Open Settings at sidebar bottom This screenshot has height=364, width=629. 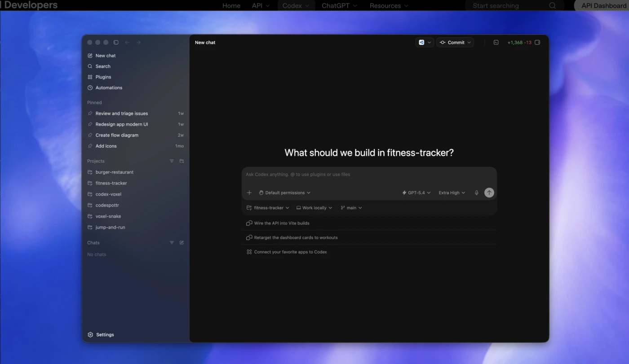tap(101, 335)
